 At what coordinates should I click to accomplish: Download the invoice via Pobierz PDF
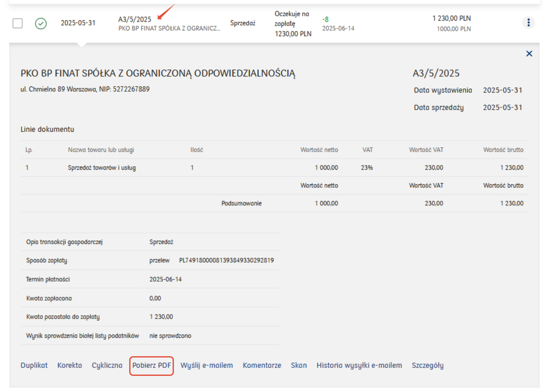pyautogui.click(x=151, y=365)
